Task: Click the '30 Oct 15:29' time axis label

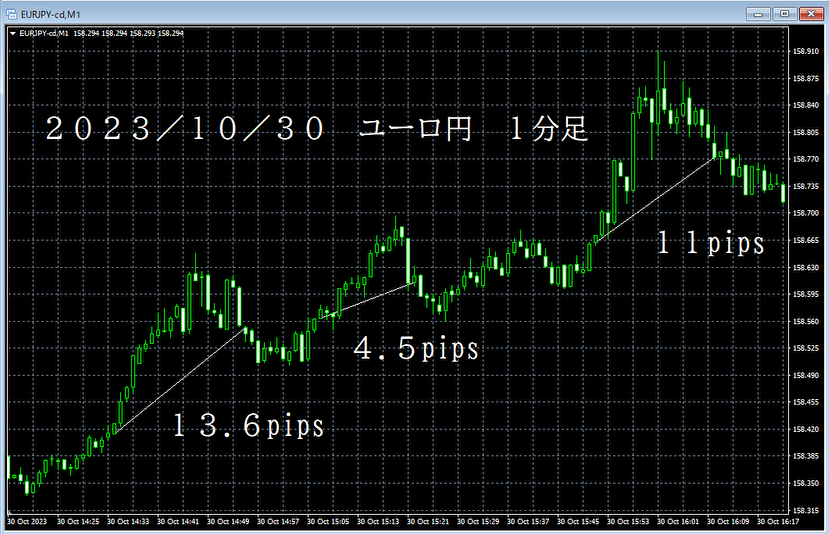Action: coord(478,521)
